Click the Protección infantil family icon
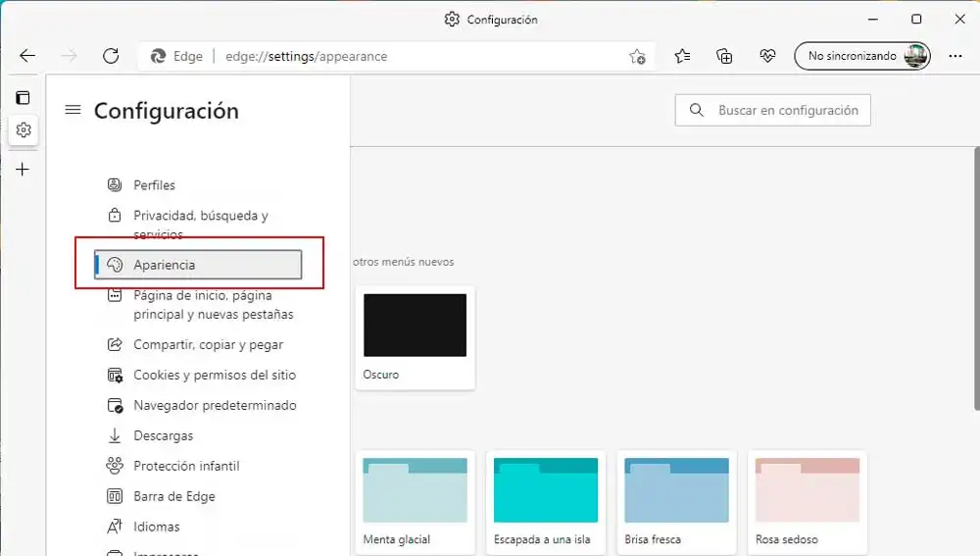 [x=115, y=466]
